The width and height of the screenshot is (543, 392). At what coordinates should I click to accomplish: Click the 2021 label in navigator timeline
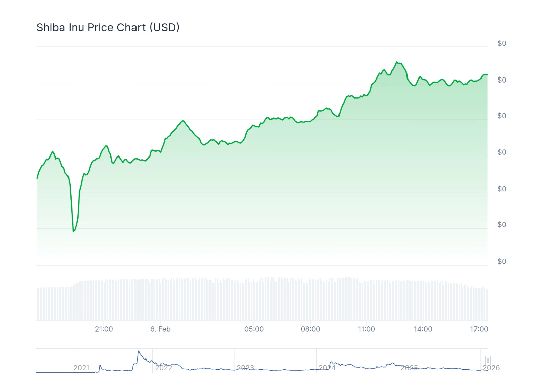81,368
